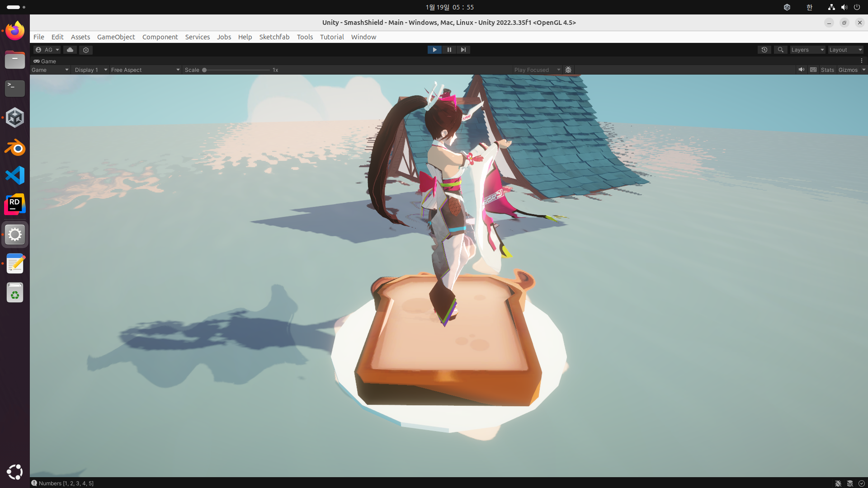Open the Free Aspect resolution dropdown
The height and width of the screenshot is (488, 868).
146,70
